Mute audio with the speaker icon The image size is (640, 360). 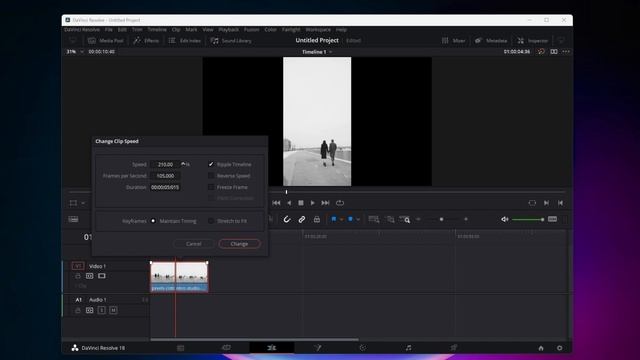click(x=504, y=219)
